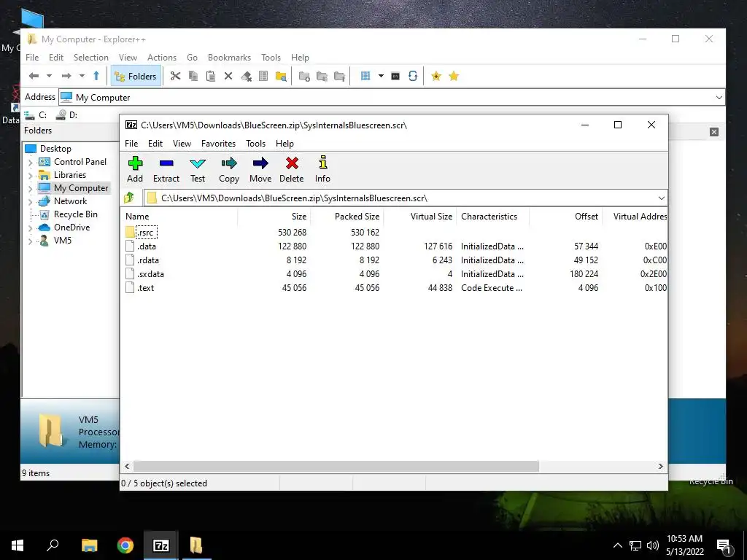Screen dimensions: 747x560
Task: Click the horizontal scrollbar right arrow
Action: pyautogui.click(x=660, y=466)
